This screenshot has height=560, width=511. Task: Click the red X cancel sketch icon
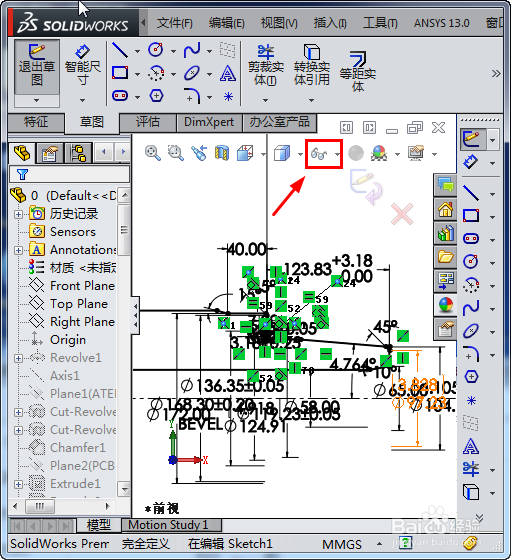pos(402,214)
